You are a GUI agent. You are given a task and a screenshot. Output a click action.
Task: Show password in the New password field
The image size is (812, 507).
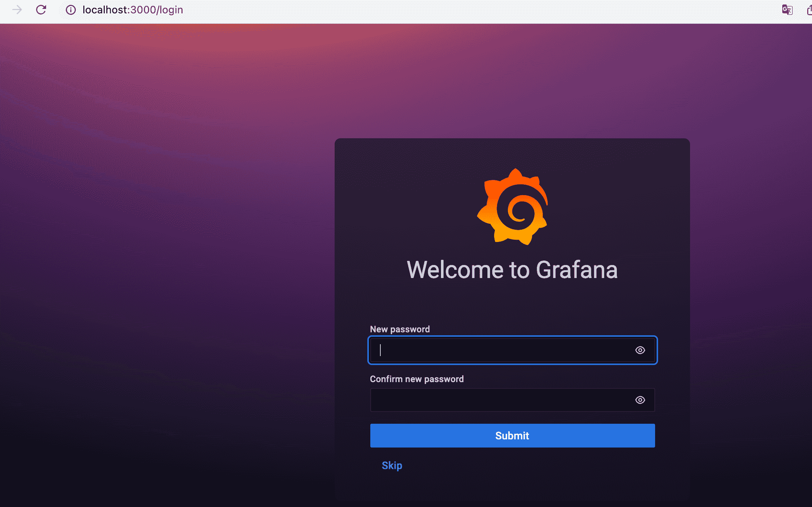coord(640,350)
